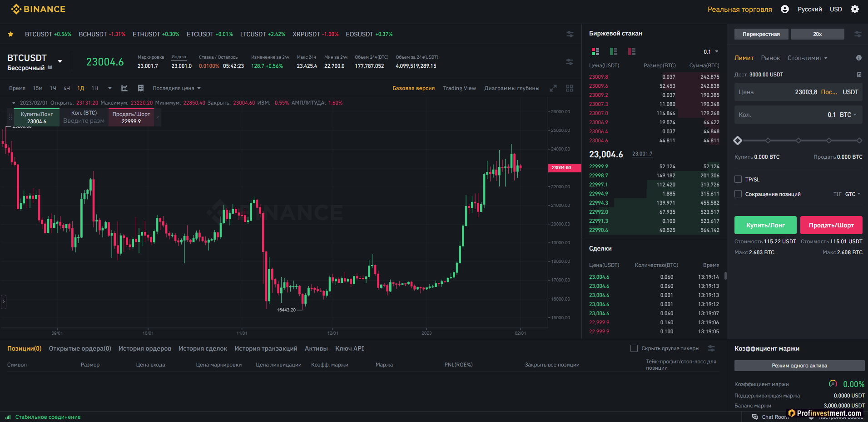This screenshot has height=422, width=868.
Task: Collapse chart OHLC info line arrow
Action: pos(14,103)
